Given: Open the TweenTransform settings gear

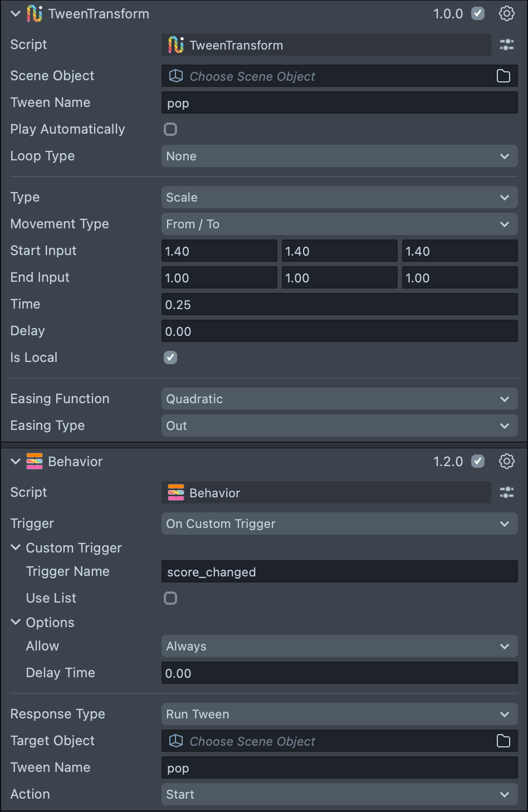Looking at the screenshot, I should coord(506,13).
